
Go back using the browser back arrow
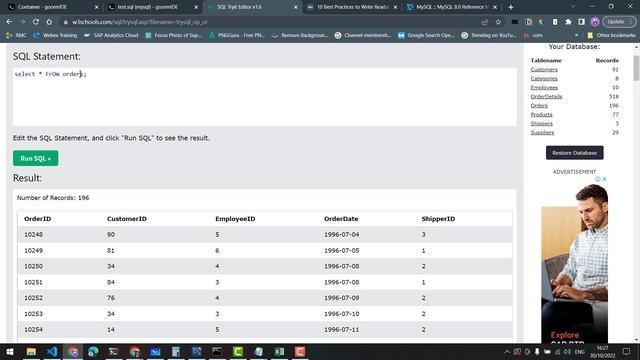[9, 22]
